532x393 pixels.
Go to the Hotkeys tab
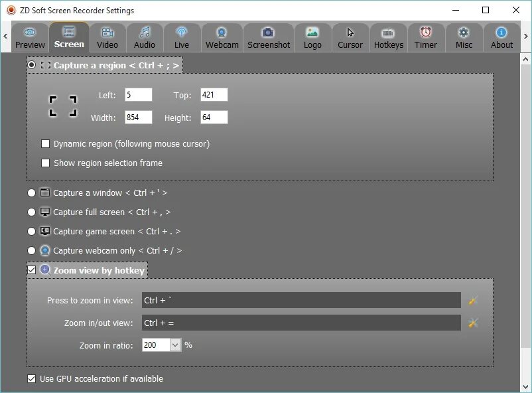pyautogui.click(x=389, y=38)
